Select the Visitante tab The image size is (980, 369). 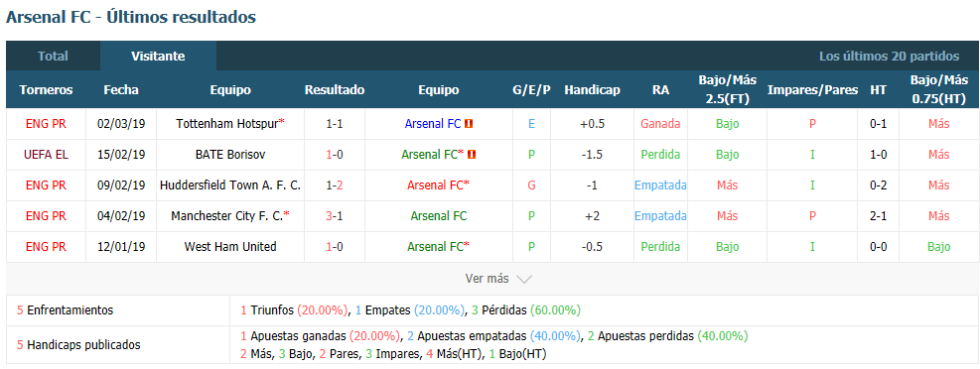tap(158, 56)
